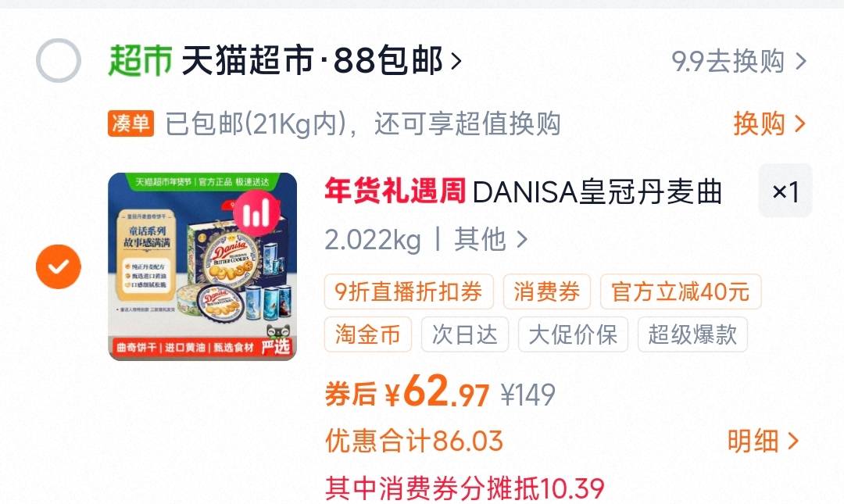
Task: Open the 天猫超市·88包邮 store page
Action: [322, 60]
